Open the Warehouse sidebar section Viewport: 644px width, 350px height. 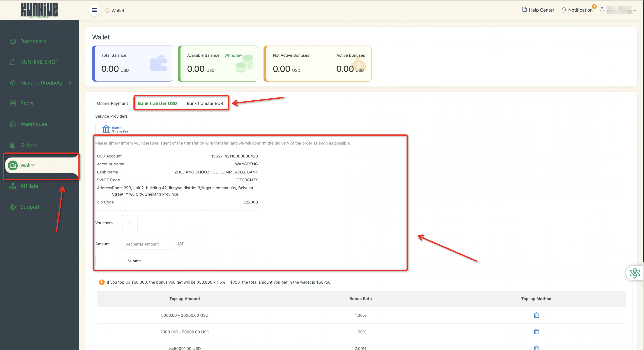[x=34, y=124]
